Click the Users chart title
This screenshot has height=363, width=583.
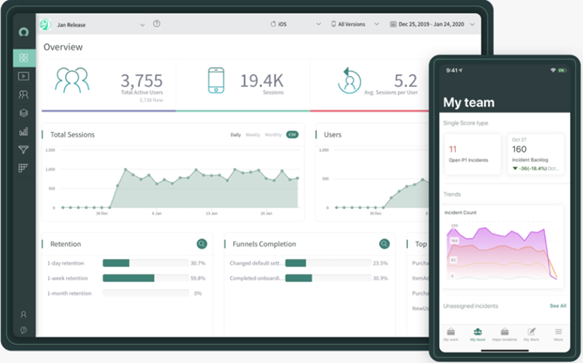[332, 135]
